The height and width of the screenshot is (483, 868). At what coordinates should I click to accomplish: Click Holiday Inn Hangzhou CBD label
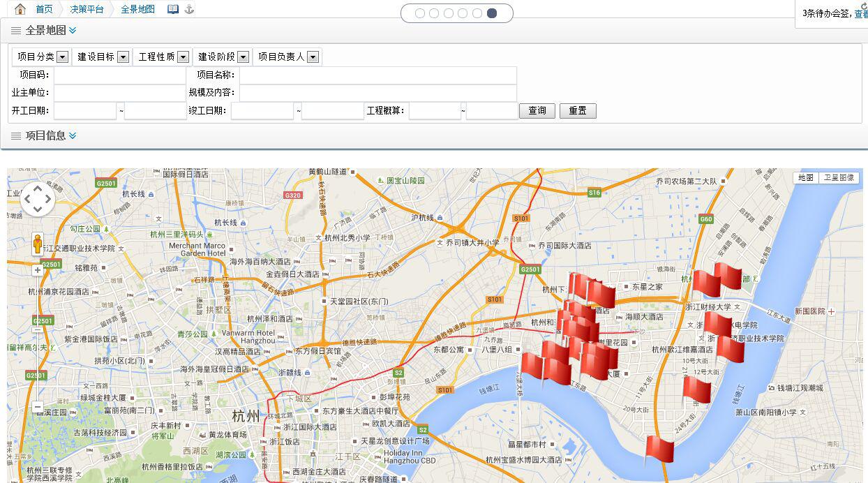point(410,456)
